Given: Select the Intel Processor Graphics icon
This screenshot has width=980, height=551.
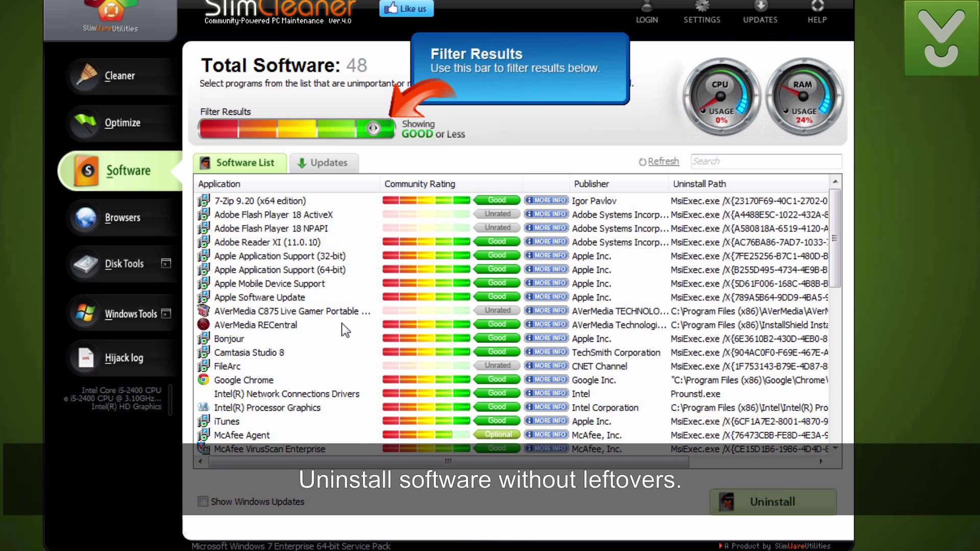Looking at the screenshot, I should pos(203,407).
